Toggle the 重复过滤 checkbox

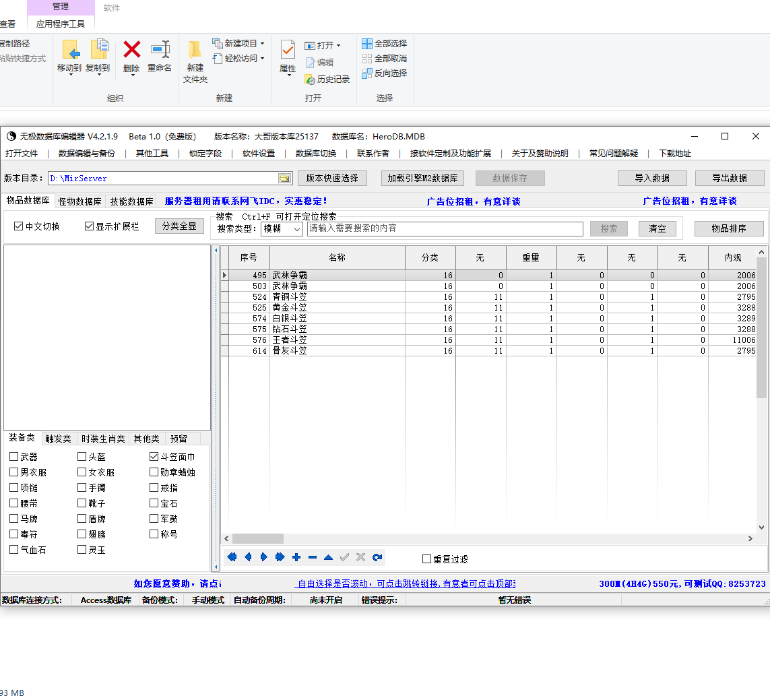(x=426, y=559)
